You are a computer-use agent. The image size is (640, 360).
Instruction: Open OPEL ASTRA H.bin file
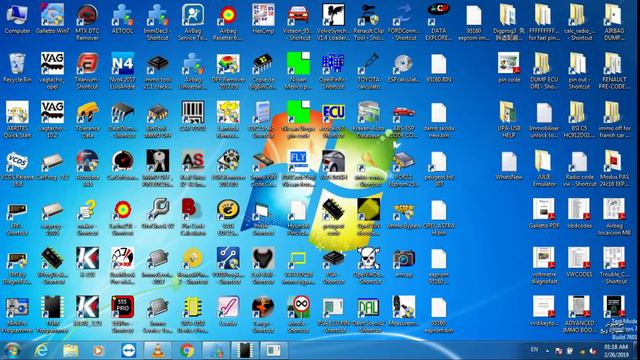point(439,217)
